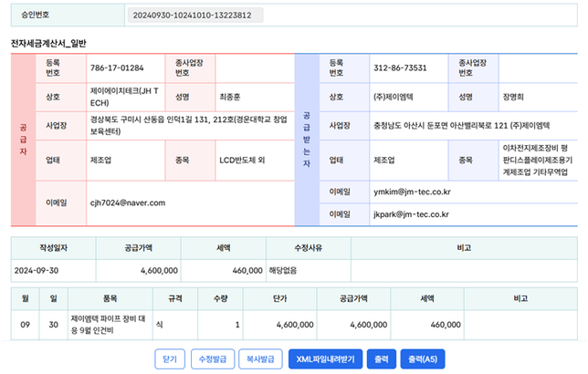
Task: Select supplier representative name 최종훈
Action: (x=231, y=96)
